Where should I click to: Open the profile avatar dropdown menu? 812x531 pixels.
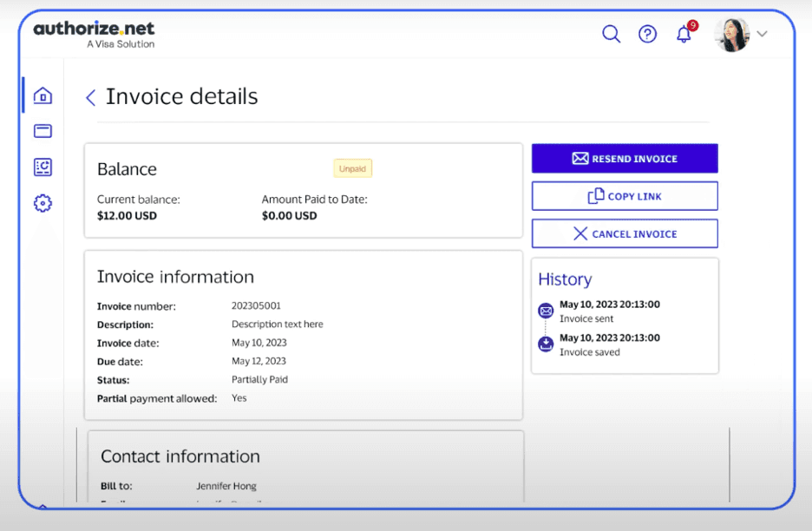coord(732,33)
